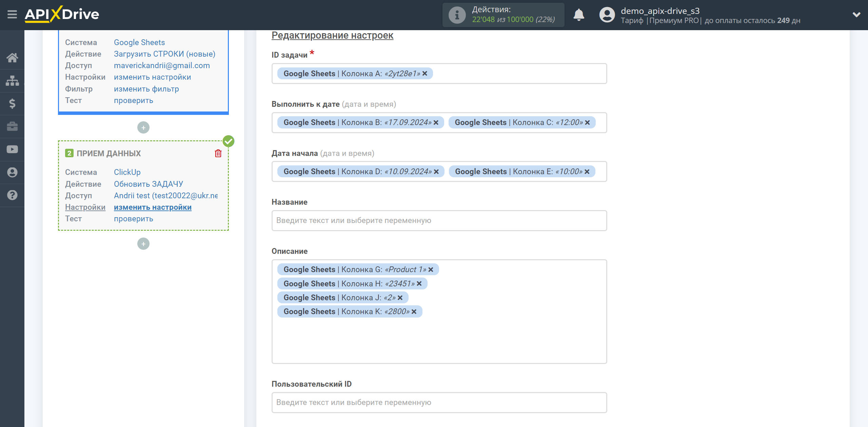The image size is (868, 427).
Task: Open the help question mark icon
Action: pos(12,195)
